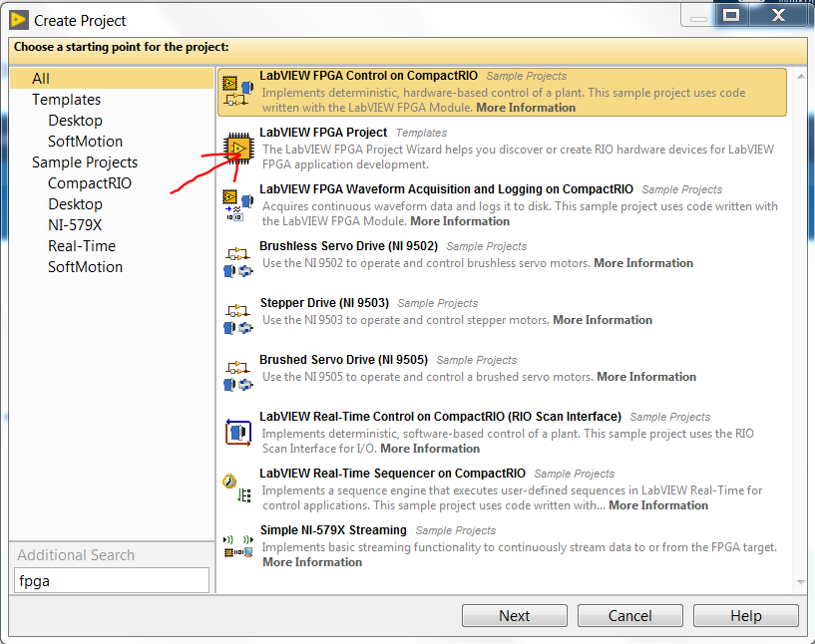The image size is (815, 644).
Task: Select the Sample Projects category
Action: [x=85, y=162]
